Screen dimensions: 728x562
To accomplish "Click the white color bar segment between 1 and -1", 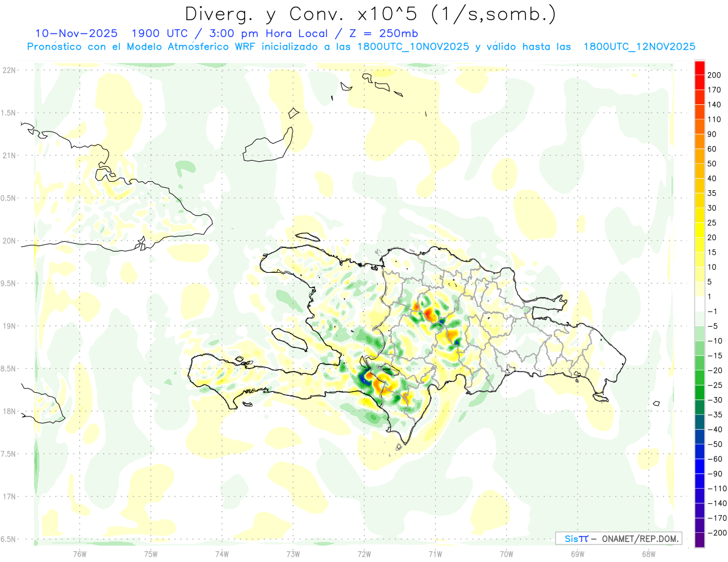I will (699, 304).
